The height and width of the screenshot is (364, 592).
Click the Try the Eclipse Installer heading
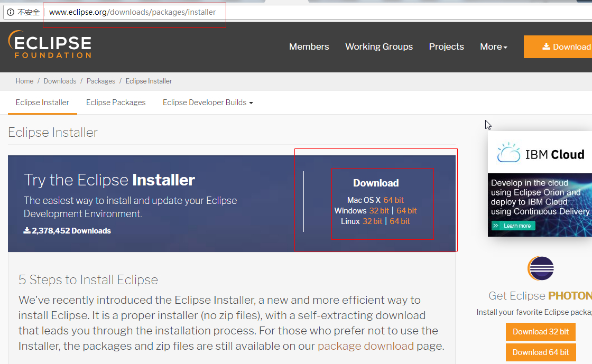tap(109, 180)
